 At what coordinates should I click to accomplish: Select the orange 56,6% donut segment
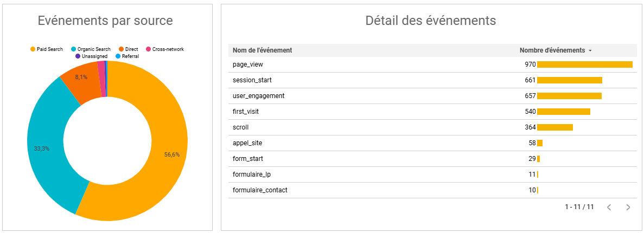click(160, 156)
